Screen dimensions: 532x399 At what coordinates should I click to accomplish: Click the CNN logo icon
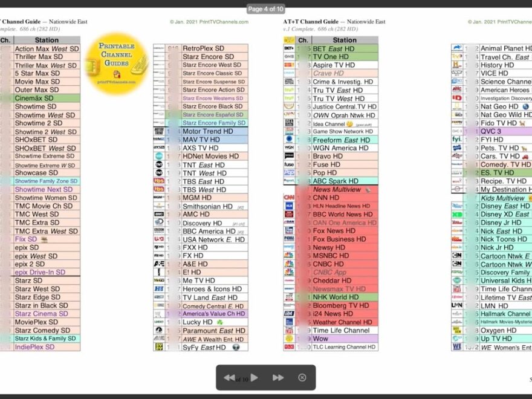[x=289, y=198]
